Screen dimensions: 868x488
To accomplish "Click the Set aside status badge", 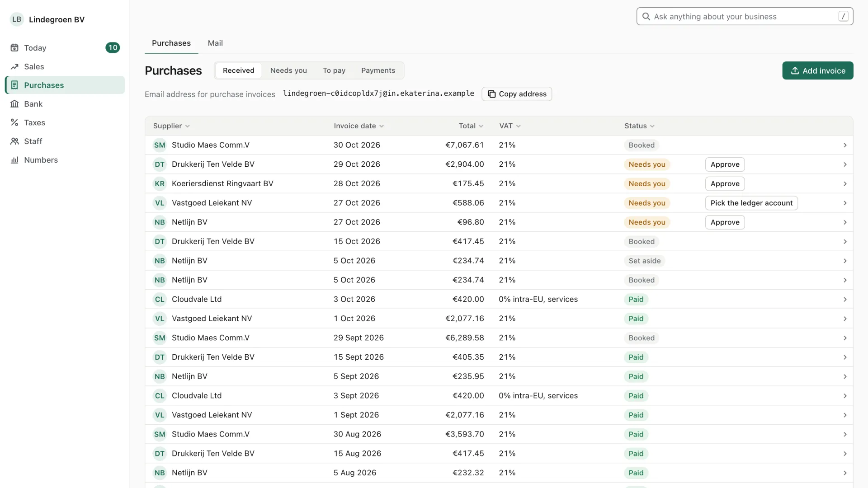I will pyautogui.click(x=645, y=261).
